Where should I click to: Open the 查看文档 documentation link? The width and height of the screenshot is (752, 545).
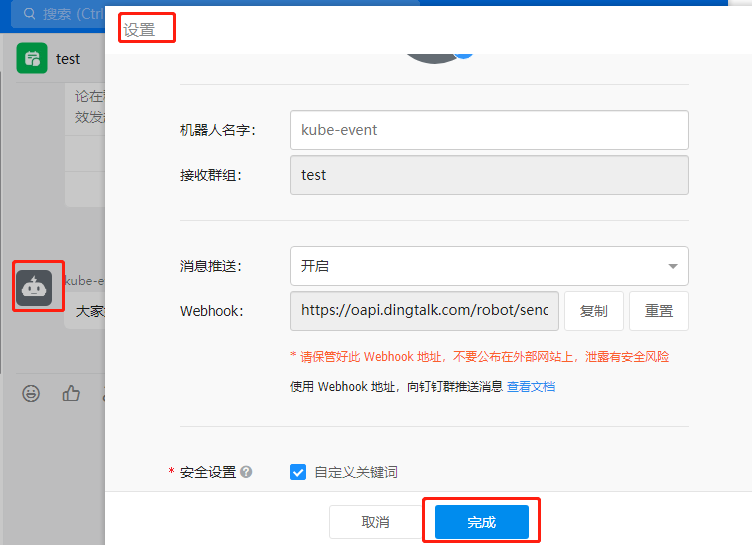(x=531, y=387)
